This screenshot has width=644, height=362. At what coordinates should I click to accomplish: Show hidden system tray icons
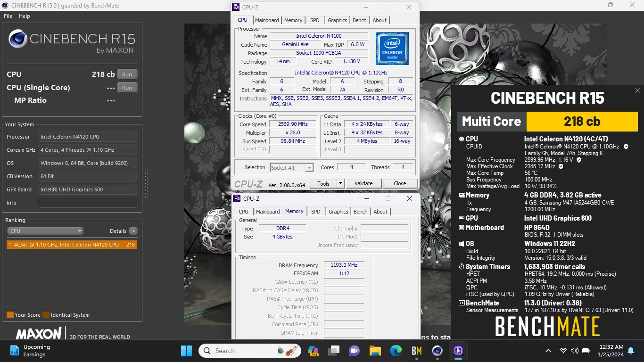click(548, 351)
